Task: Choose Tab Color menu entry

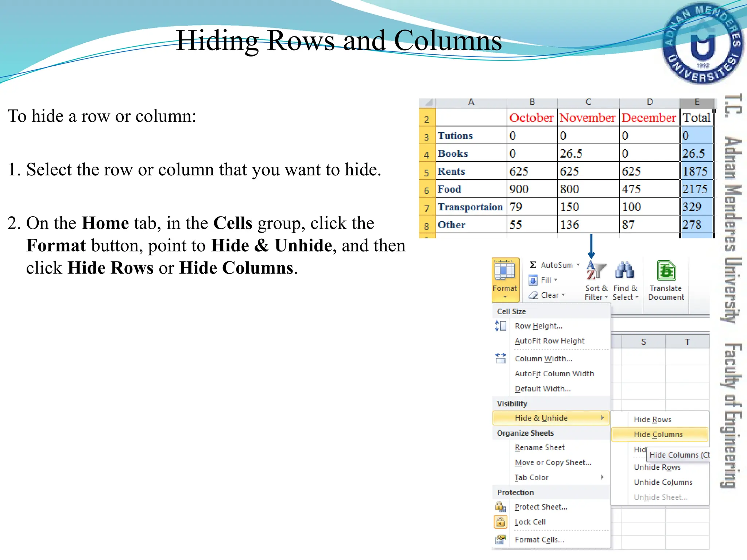Action: tap(551, 477)
